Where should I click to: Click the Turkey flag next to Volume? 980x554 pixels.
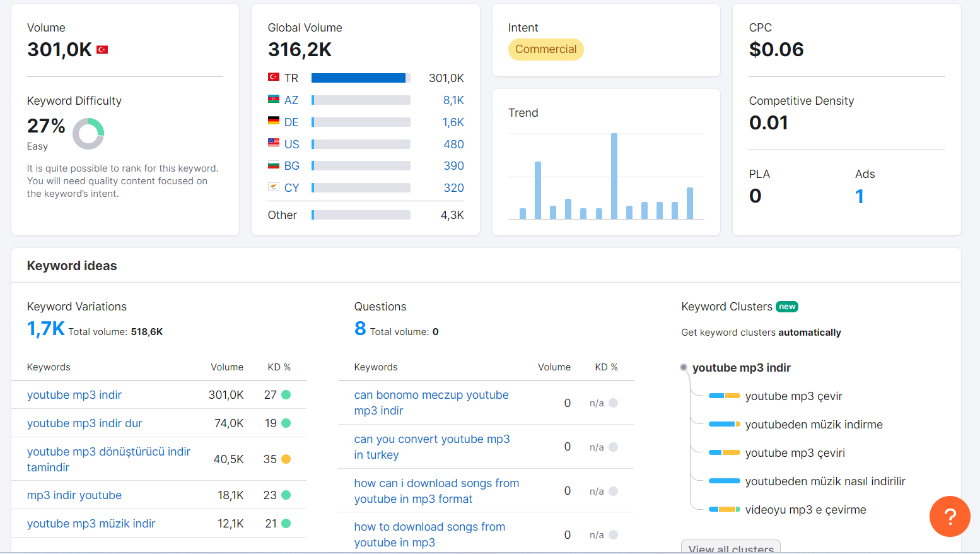(x=102, y=49)
